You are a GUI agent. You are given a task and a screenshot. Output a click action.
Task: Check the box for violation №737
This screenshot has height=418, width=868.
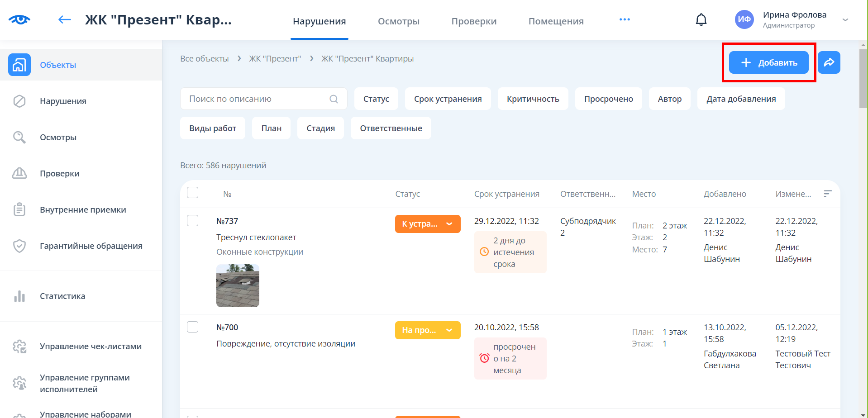[x=193, y=221]
